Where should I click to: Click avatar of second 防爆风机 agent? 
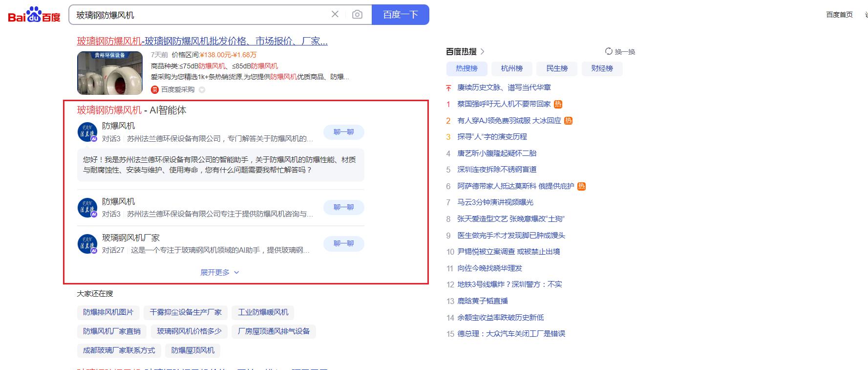point(87,208)
